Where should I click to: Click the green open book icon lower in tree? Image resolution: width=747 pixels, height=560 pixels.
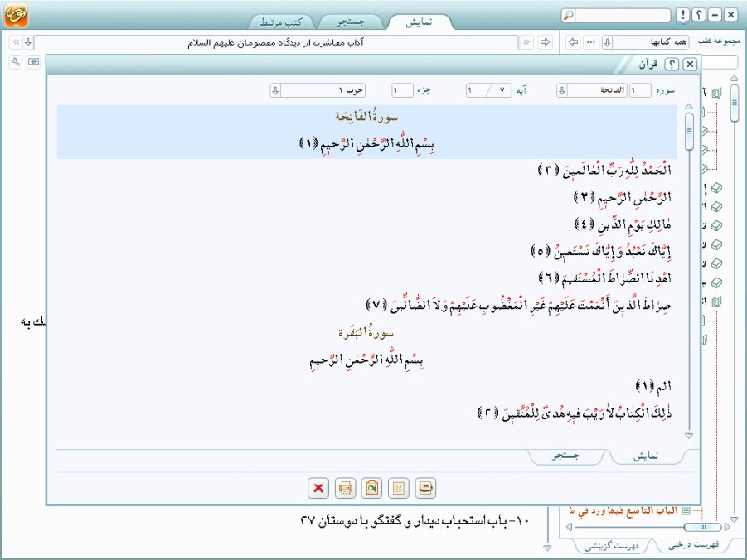(x=716, y=302)
